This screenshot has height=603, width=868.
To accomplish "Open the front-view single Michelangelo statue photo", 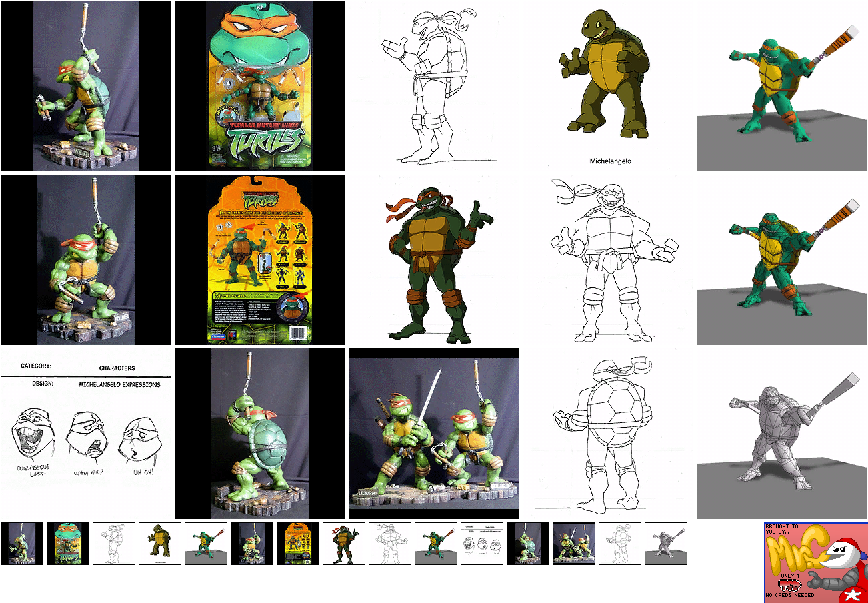I will point(86,260).
